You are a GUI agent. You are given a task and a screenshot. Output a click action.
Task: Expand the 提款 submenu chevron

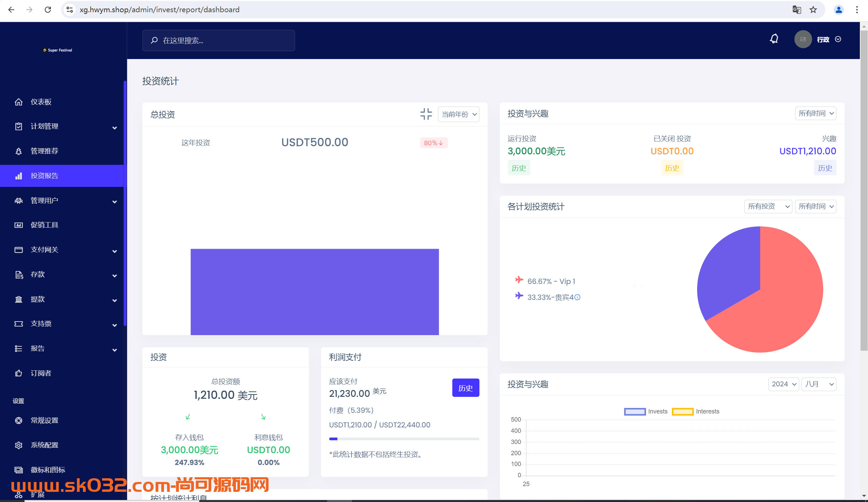[115, 301]
